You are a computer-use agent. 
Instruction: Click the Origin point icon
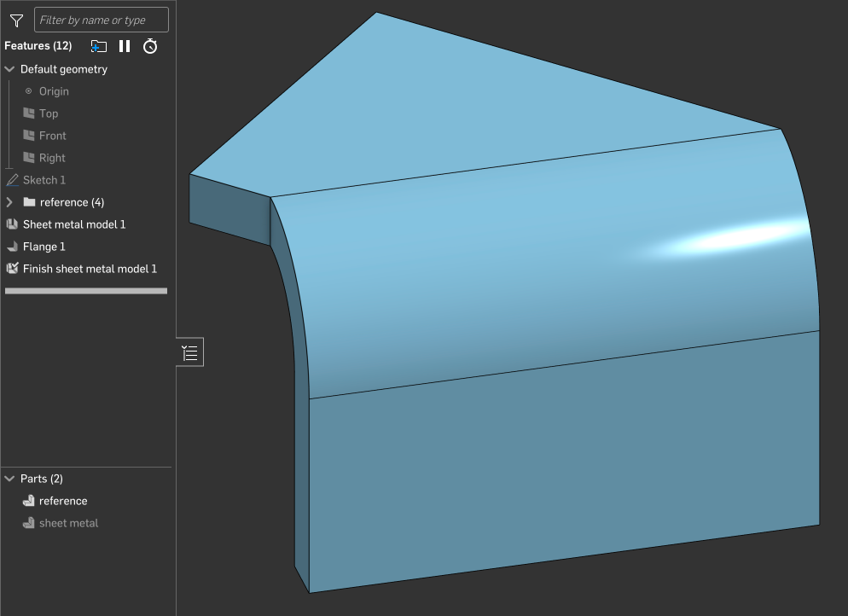click(29, 90)
